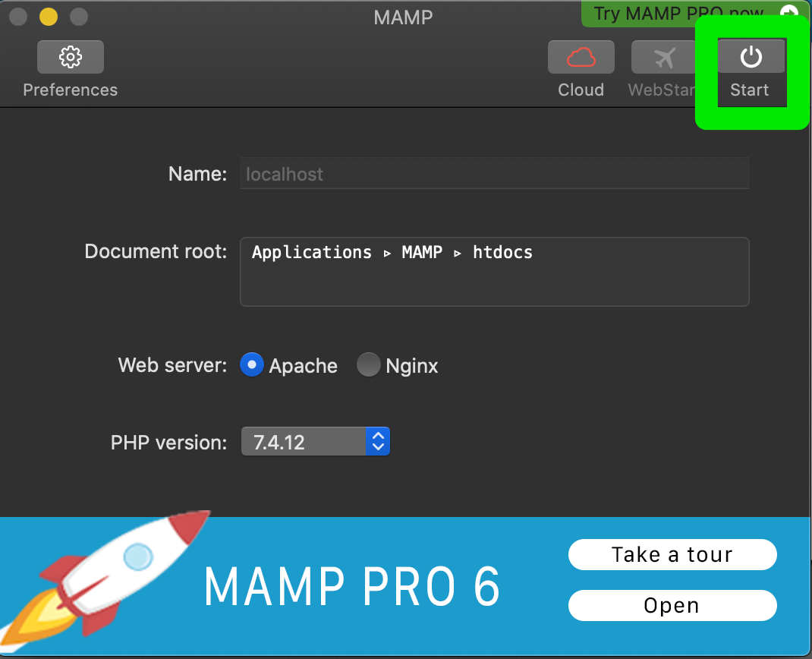Click the arrow icon on Try MAMP PRO banner
Screen dimensions: 812x659
pos(788,12)
